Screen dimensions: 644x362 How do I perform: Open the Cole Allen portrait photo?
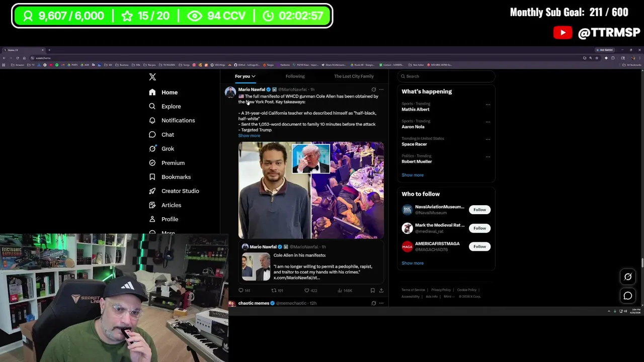[x=274, y=190]
